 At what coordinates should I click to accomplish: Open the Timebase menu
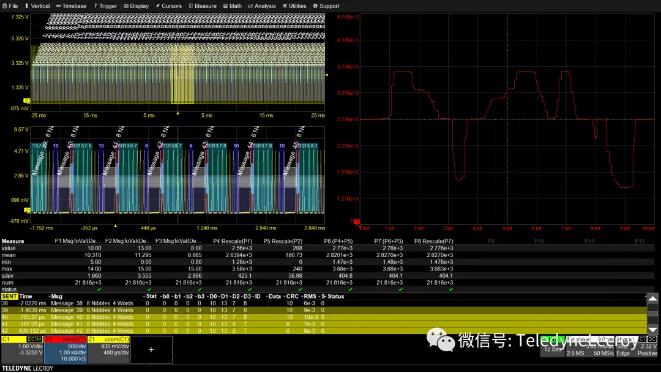pyautogui.click(x=71, y=6)
